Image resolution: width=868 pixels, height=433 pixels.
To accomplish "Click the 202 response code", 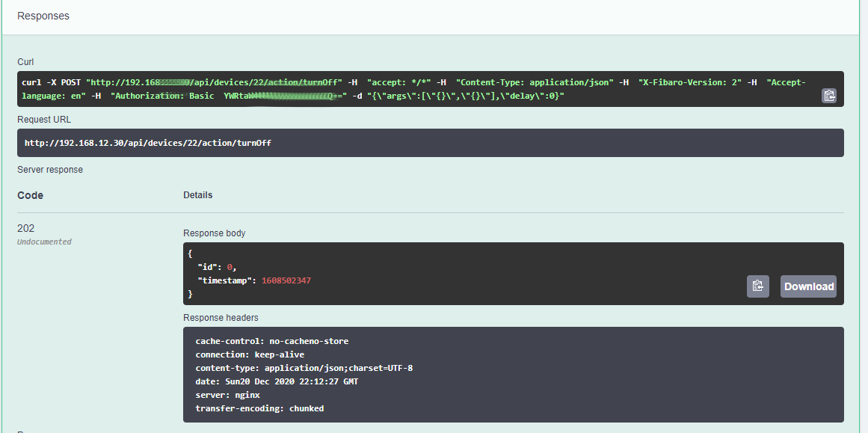I will (x=26, y=228).
